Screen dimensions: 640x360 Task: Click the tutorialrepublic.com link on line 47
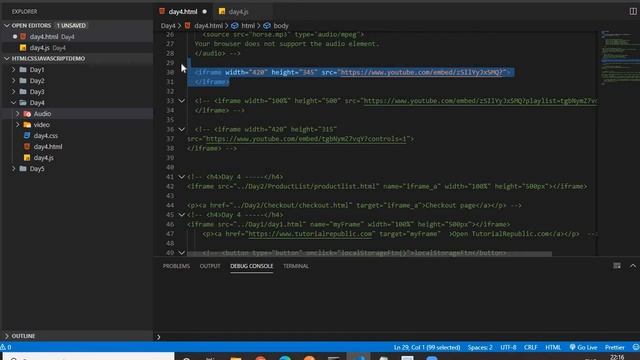(x=310, y=234)
